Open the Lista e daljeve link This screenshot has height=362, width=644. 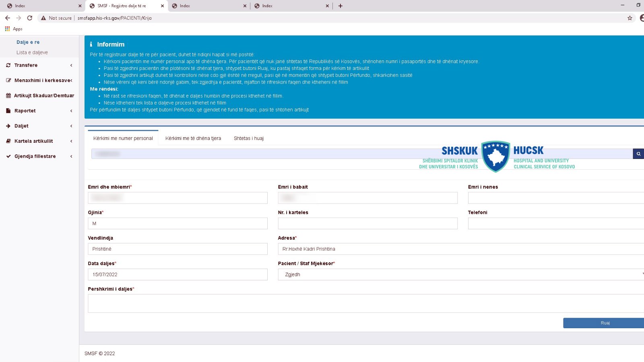tap(32, 53)
